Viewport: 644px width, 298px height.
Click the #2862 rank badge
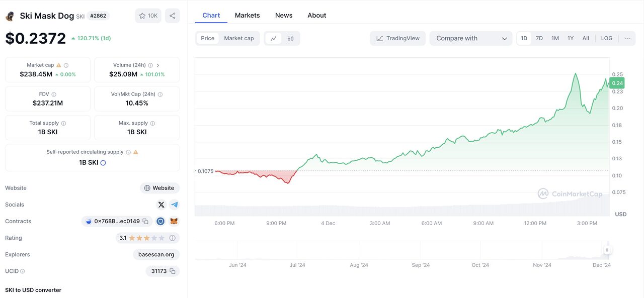click(x=98, y=16)
